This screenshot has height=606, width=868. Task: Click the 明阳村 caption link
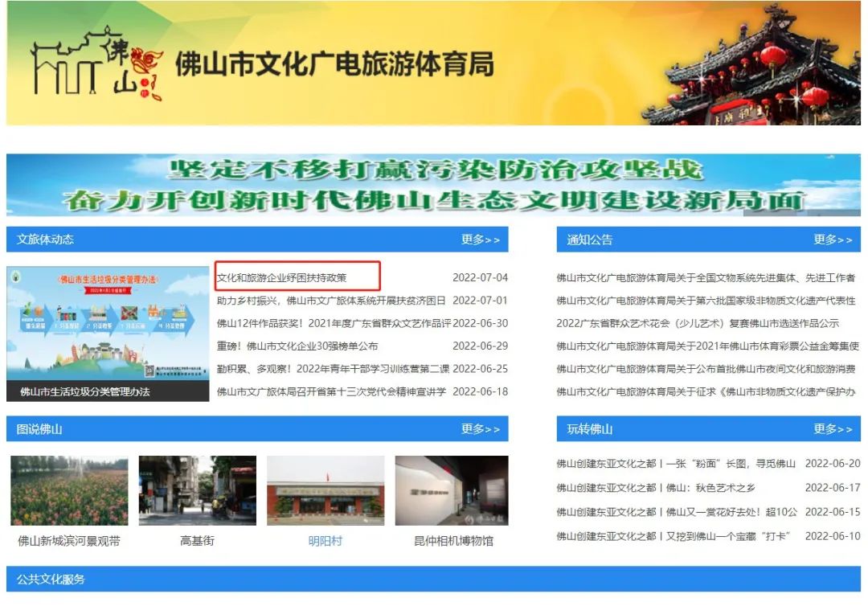(x=325, y=541)
